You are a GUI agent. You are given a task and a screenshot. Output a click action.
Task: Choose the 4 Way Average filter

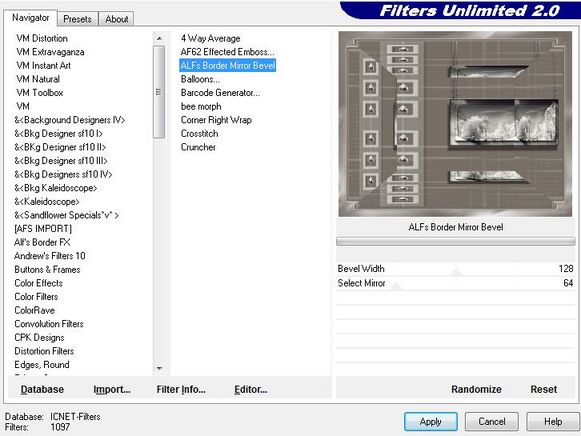(210, 39)
